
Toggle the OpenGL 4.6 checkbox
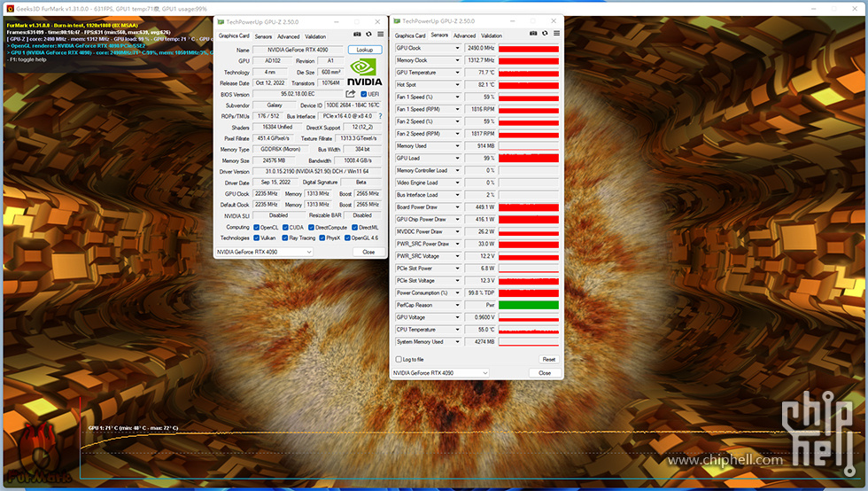[347, 238]
